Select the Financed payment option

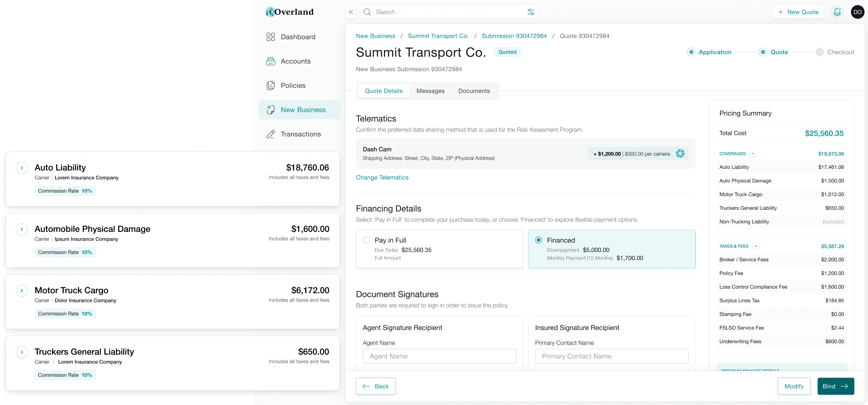(x=538, y=240)
